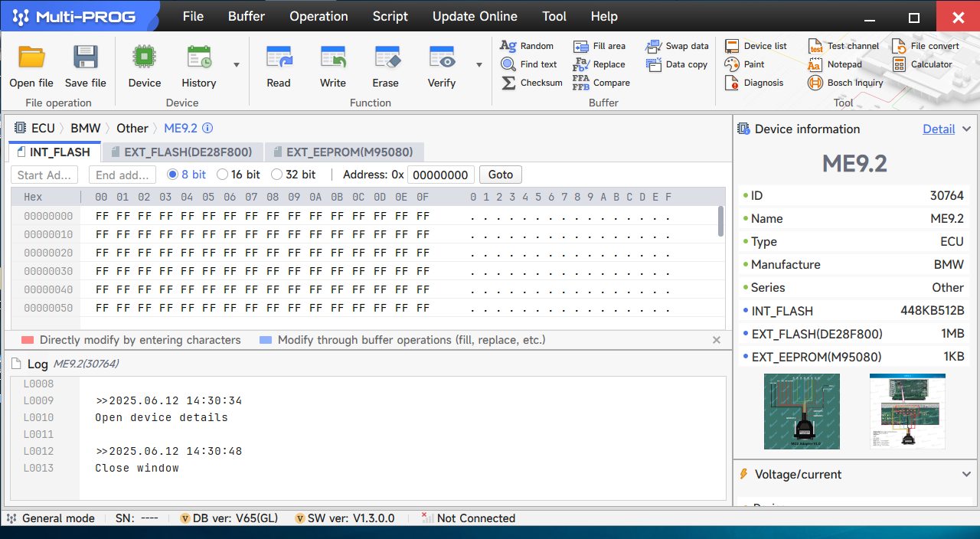The width and height of the screenshot is (980, 539).
Task: Open the Swap data tool
Action: [x=677, y=46]
